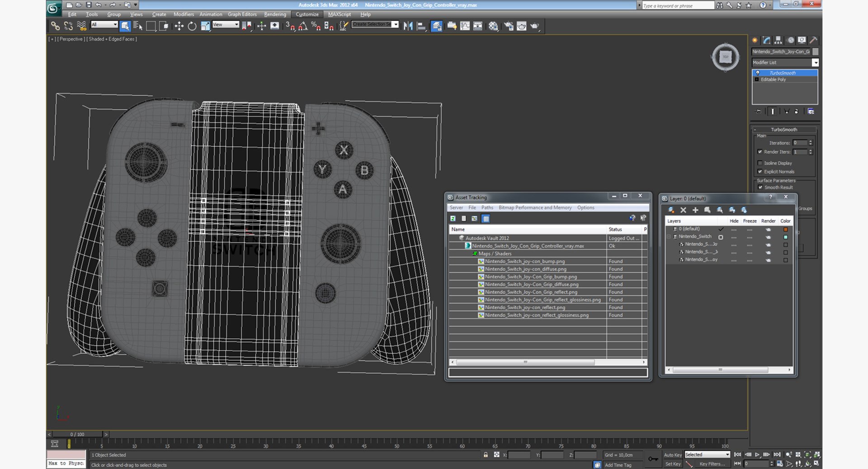Enable the Isoline Display checkbox
The height and width of the screenshot is (469, 868).
coord(760,163)
